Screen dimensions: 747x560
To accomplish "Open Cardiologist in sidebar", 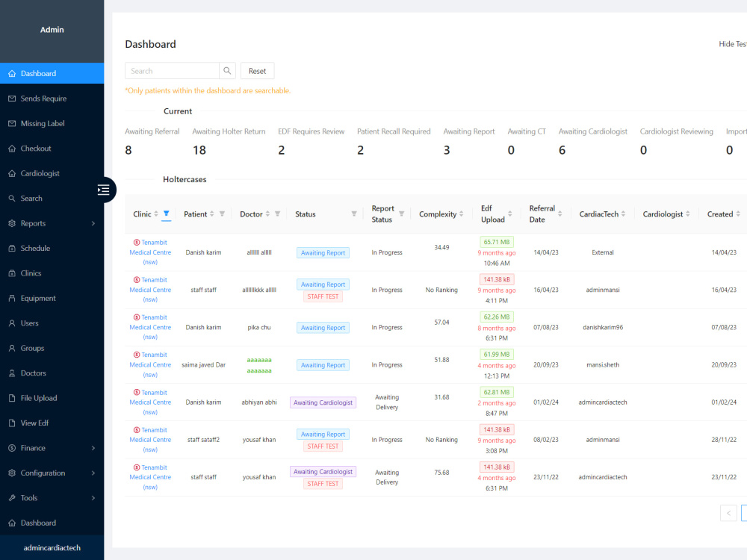I will click(52, 173).
